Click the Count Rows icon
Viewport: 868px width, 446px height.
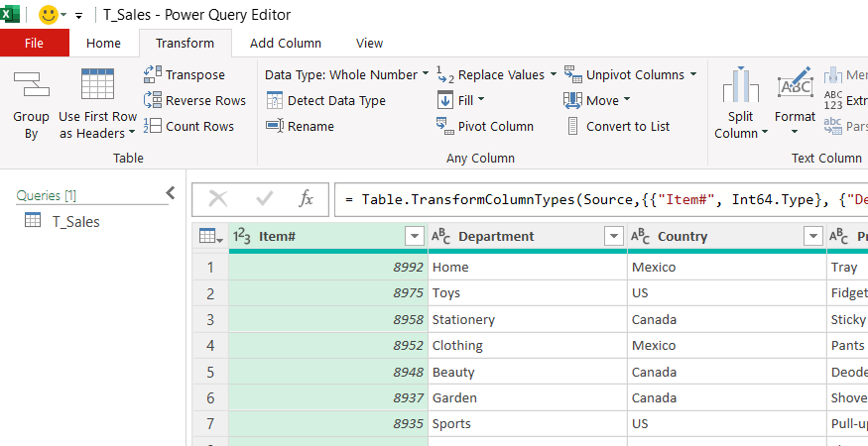tap(153, 126)
